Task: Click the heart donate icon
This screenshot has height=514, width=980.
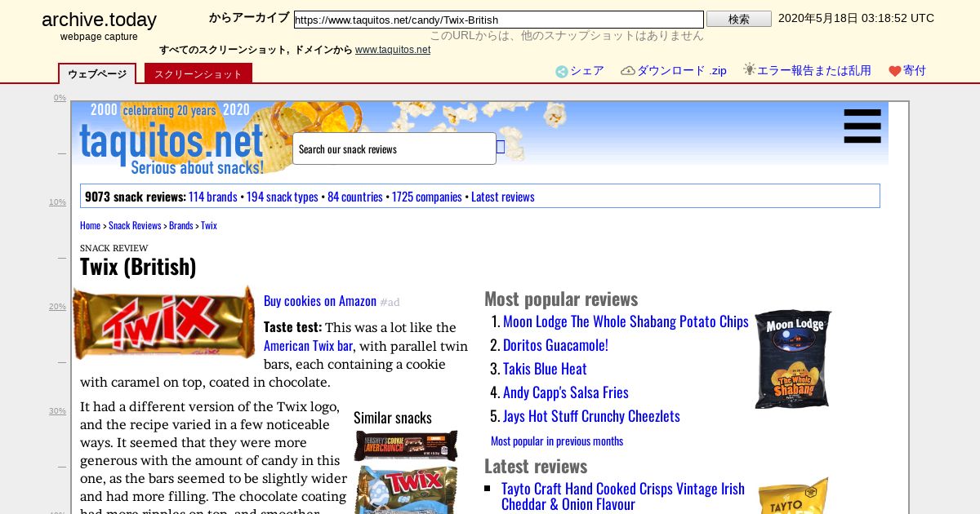Action: point(895,71)
